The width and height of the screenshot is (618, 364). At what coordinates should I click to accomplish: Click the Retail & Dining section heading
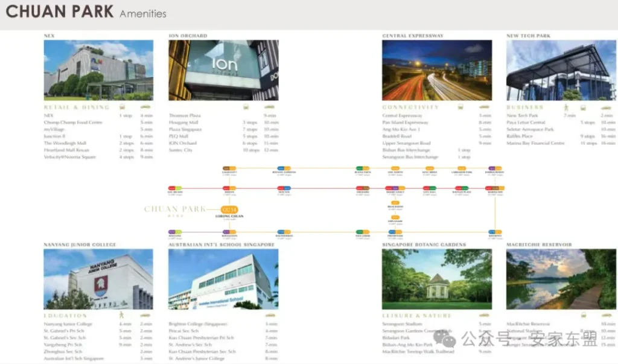tap(77, 107)
